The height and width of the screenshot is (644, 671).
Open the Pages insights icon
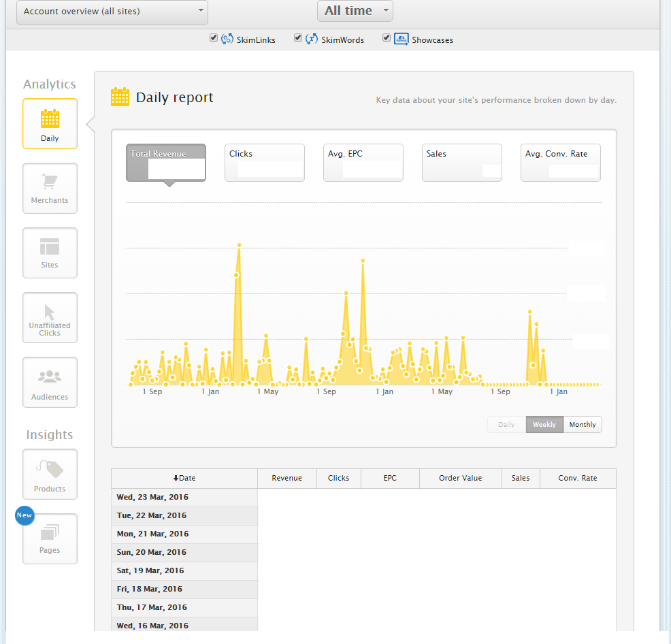[50, 532]
